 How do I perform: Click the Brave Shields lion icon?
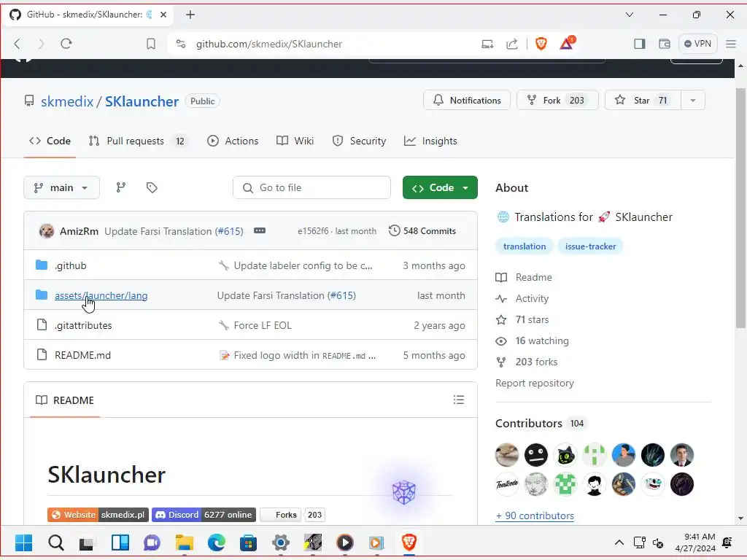click(541, 44)
